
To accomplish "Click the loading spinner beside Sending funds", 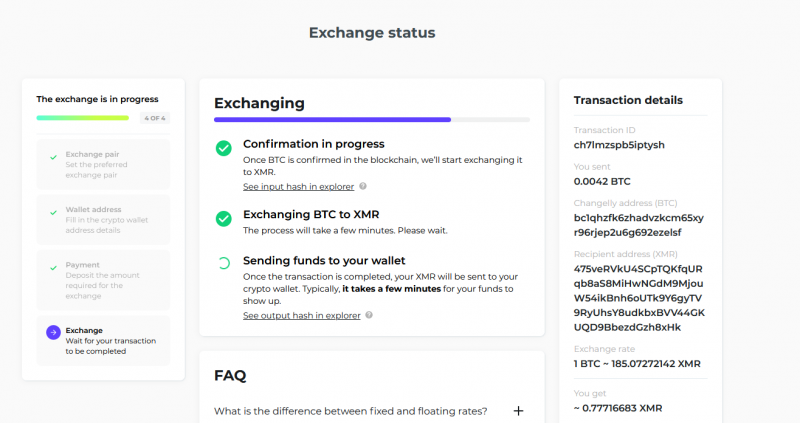I will [224, 264].
